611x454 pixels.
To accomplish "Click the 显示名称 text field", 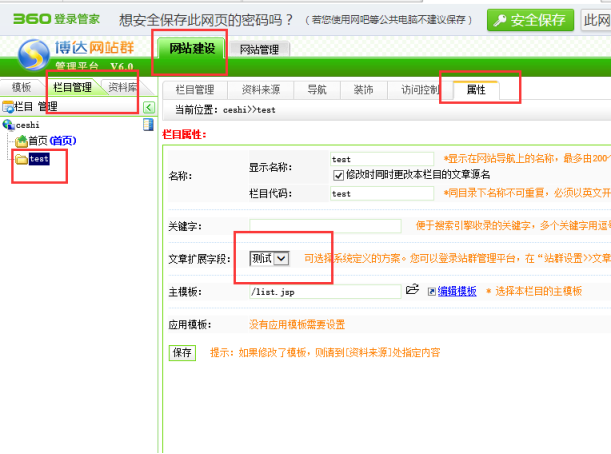I will coord(382,158).
